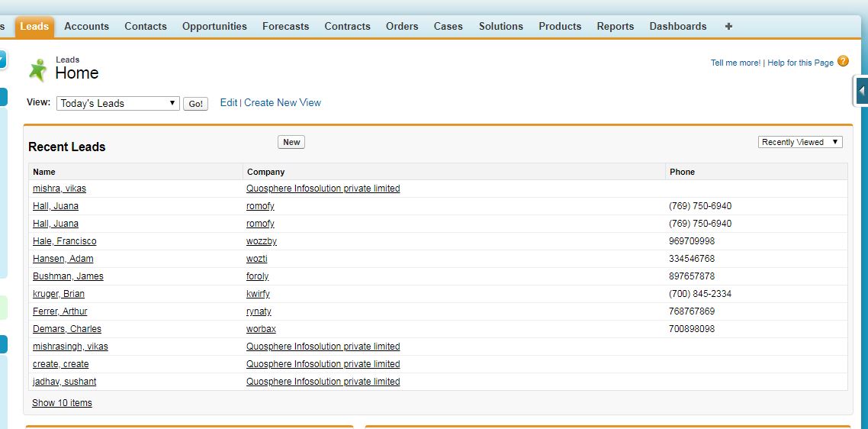Click the orange help question mark icon
The height and width of the screenshot is (429, 868).
(843, 61)
